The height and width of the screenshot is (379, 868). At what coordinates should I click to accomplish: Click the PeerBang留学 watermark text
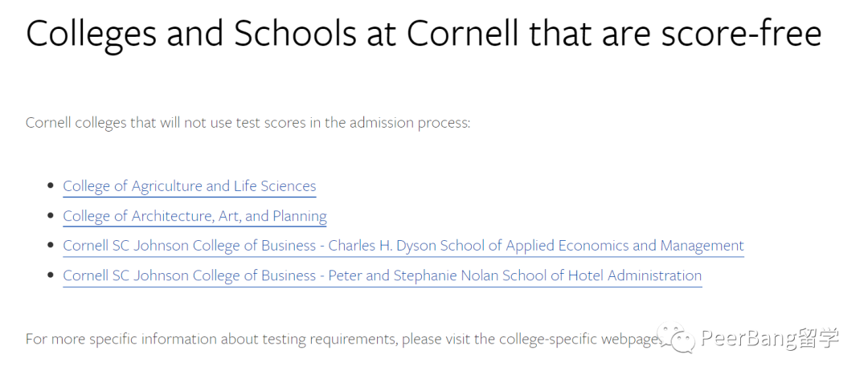pos(770,338)
